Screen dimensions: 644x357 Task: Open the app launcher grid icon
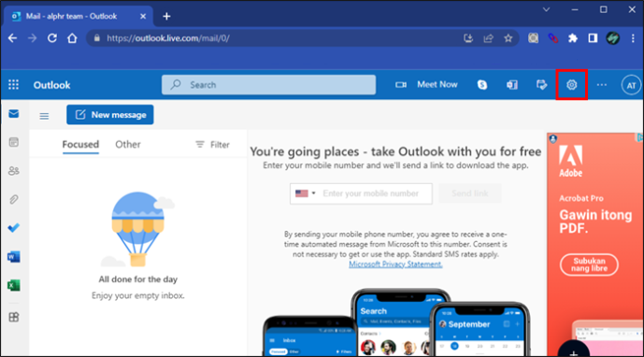(x=14, y=85)
